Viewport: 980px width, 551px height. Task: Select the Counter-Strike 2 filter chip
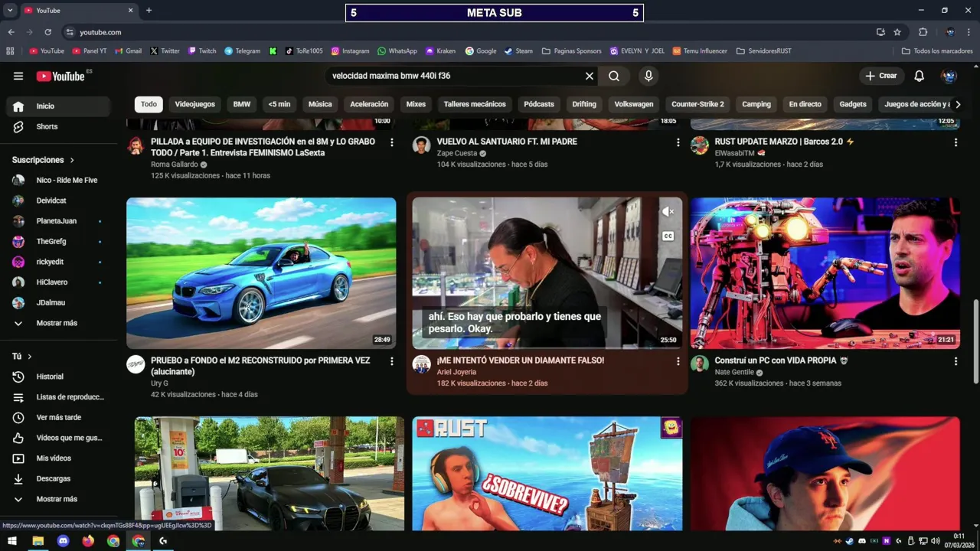(697, 104)
